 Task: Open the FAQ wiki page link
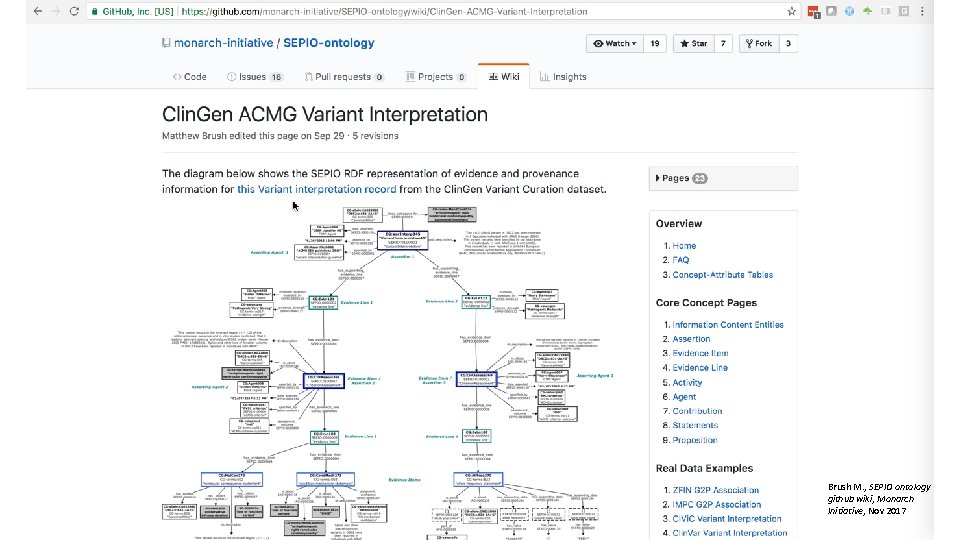683,260
